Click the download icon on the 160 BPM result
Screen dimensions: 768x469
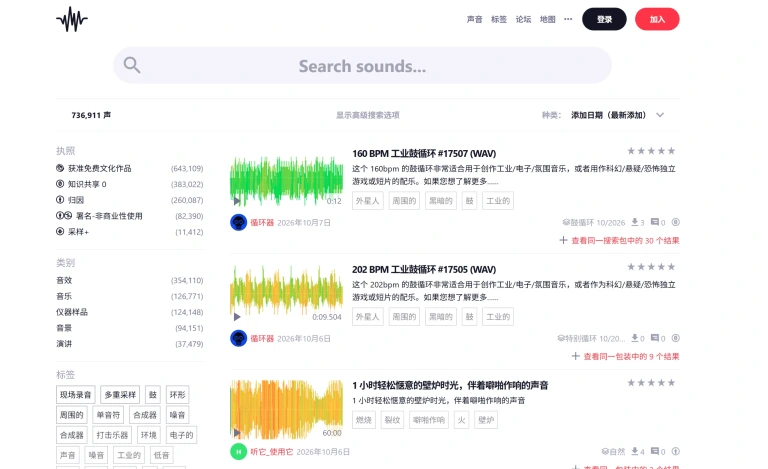coord(634,222)
